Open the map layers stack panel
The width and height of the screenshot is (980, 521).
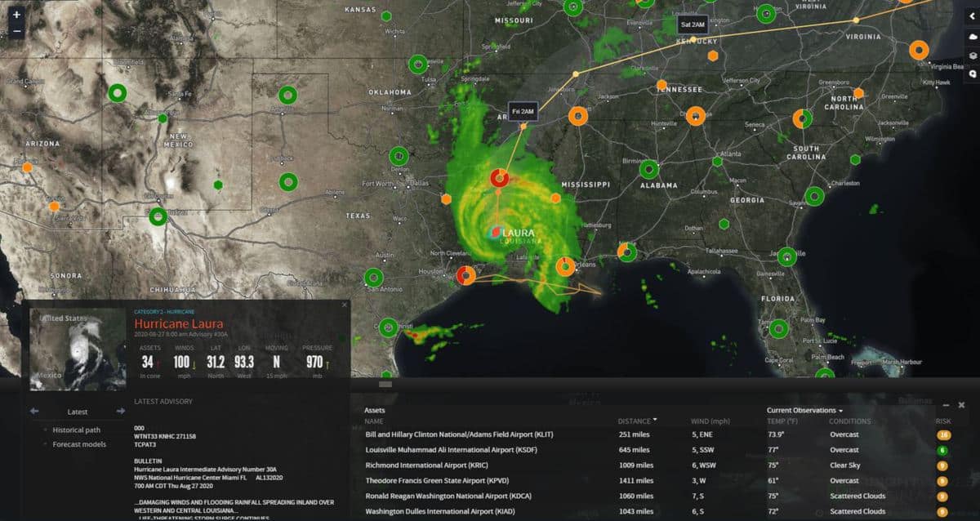pos(973,55)
